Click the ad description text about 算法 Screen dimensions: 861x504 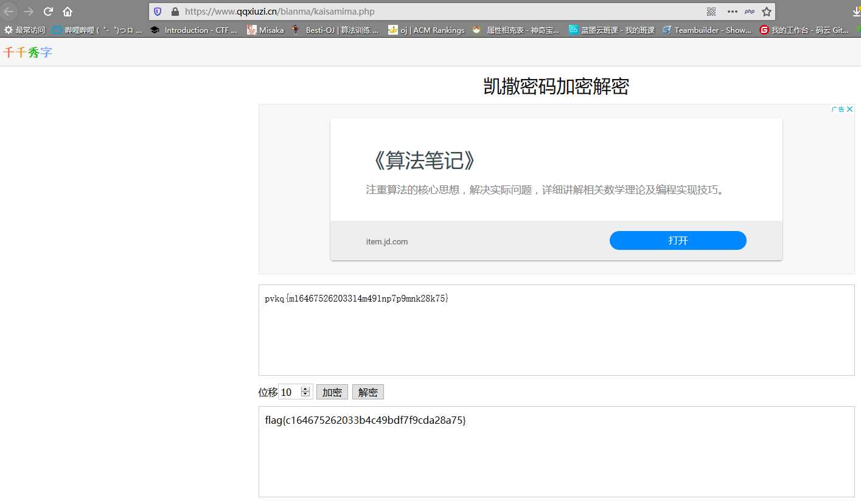pos(547,190)
